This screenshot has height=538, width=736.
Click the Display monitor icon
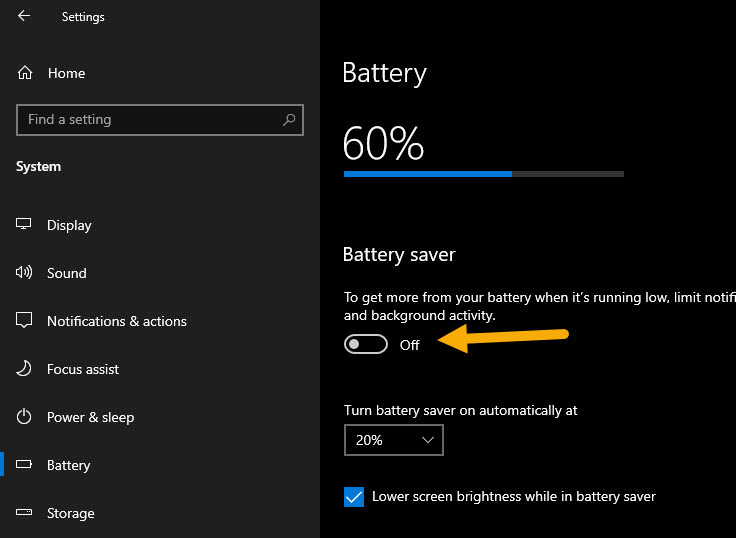tap(25, 225)
